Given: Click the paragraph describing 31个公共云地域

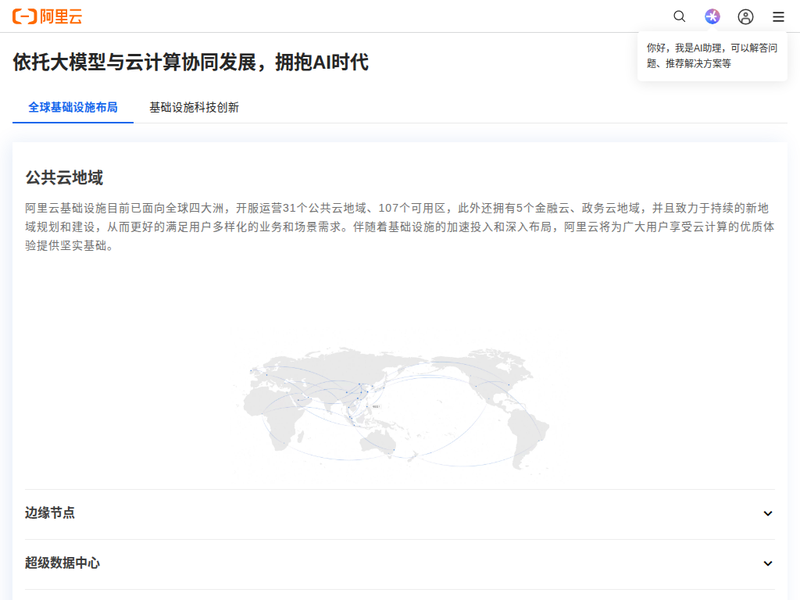Looking at the screenshot, I should coord(399,227).
